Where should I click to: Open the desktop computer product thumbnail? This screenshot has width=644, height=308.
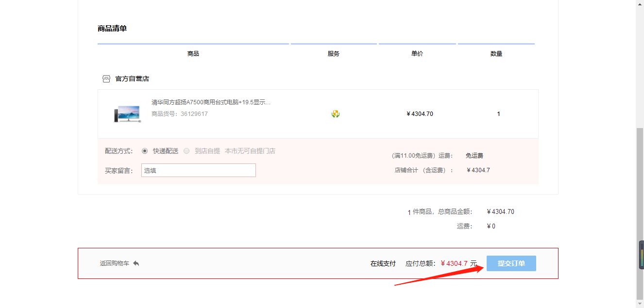click(x=127, y=114)
